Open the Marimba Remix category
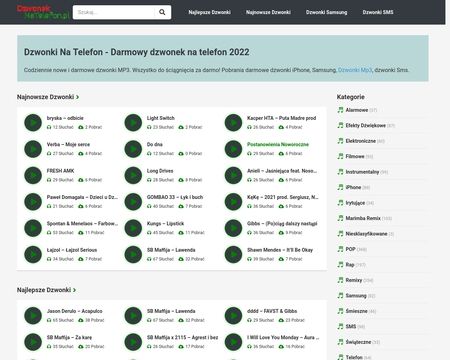The height and width of the screenshot is (360, 450). (x=363, y=218)
